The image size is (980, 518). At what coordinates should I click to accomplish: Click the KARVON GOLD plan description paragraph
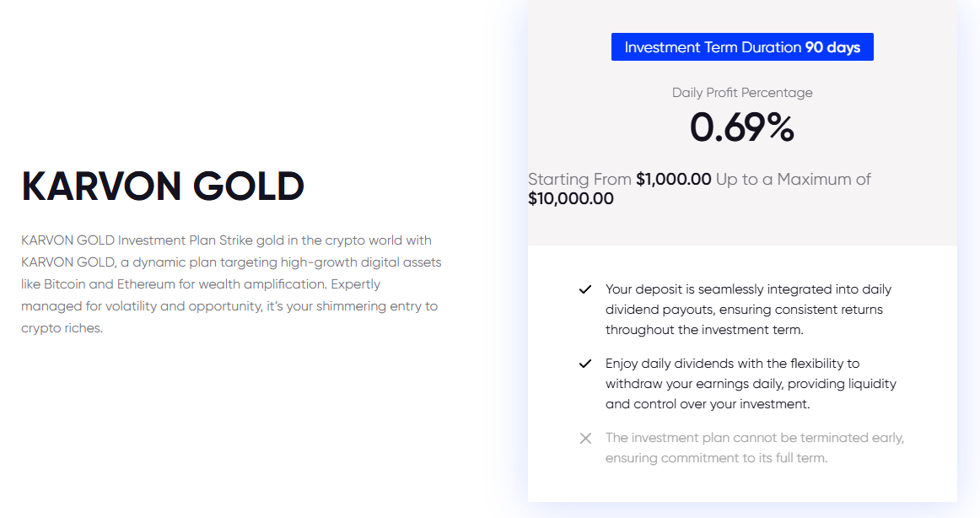point(231,284)
